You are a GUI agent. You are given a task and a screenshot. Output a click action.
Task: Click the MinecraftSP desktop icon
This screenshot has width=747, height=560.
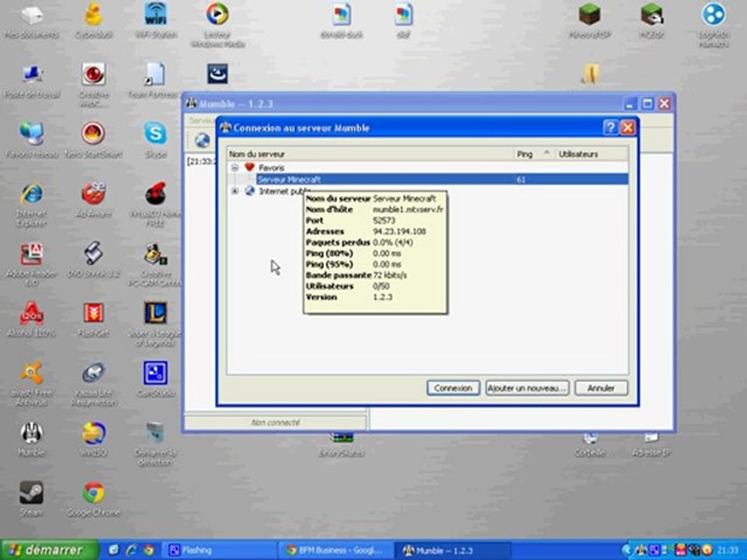point(589,15)
